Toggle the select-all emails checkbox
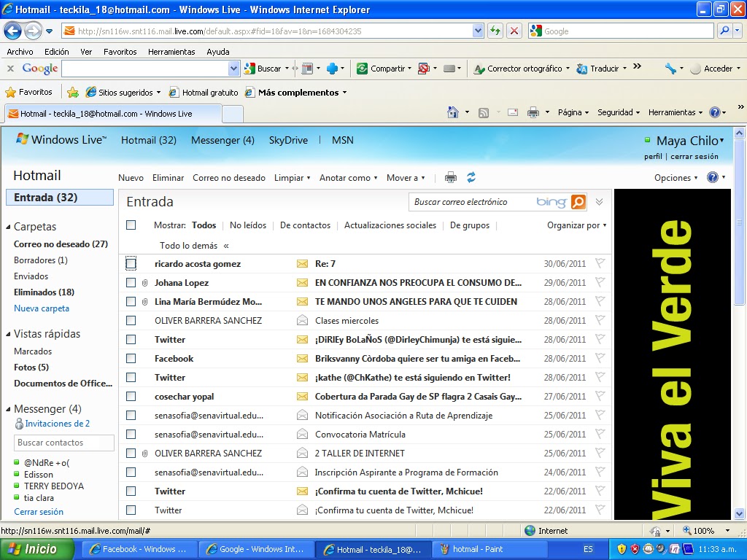Image resolution: width=747 pixels, height=560 pixels. tap(131, 225)
